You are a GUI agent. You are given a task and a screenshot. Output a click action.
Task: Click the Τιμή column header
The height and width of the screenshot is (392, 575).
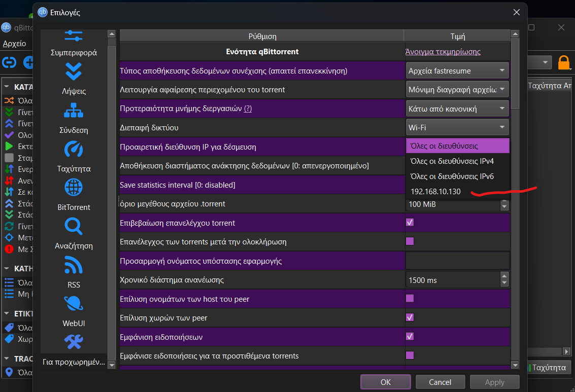pyautogui.click(x=457, y=36)
